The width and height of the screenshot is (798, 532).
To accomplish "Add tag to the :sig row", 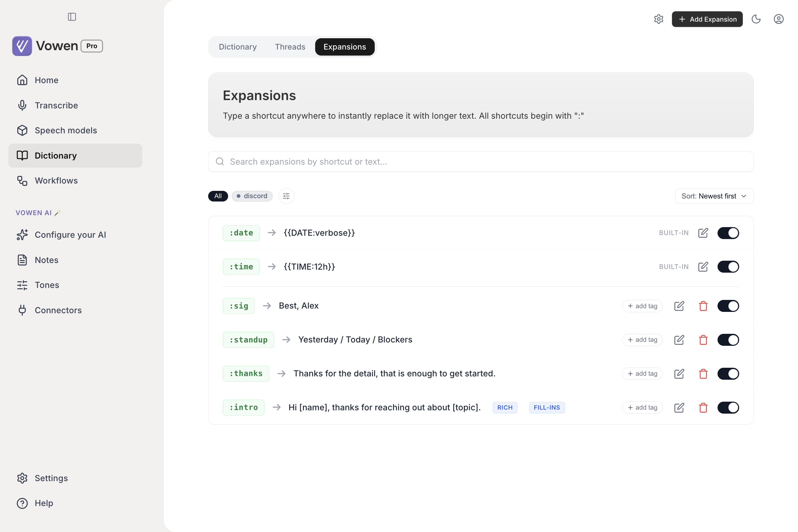I will tap(642, 306).
